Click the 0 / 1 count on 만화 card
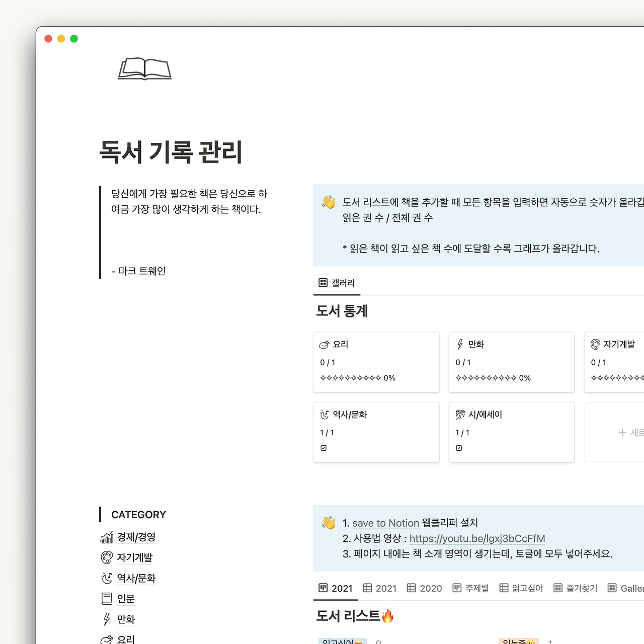 pyautogui.click(x=463, y=362)
